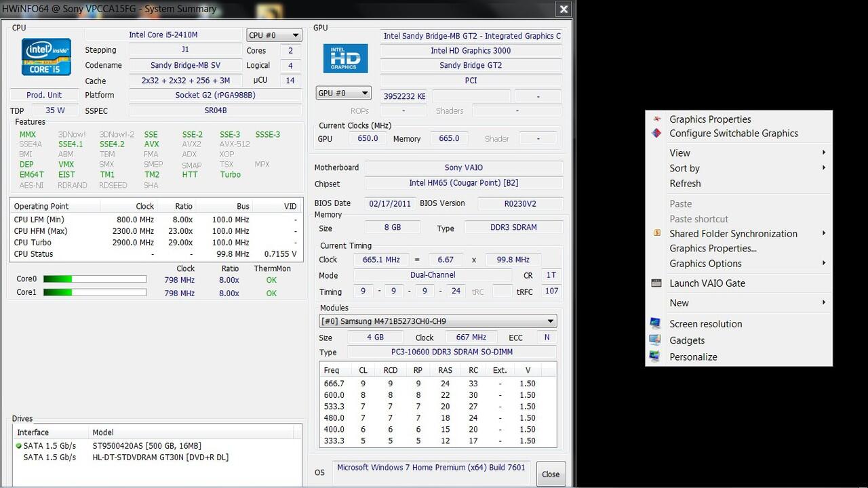868x488 pixels.
Task: Click the Intel HD Graphics 3000 field
Action: tap(471, 51)
